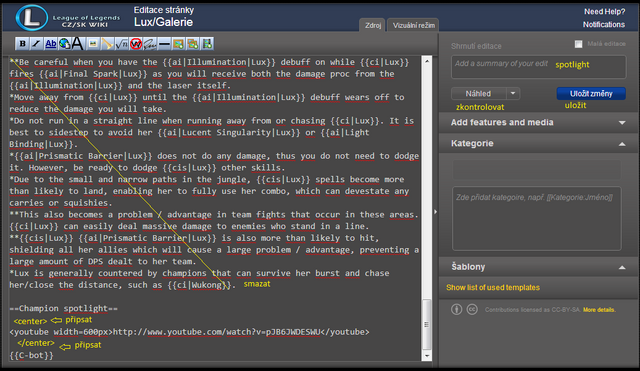Image resolution: width=640 pixels, height=371 pixels.
Task: Insert internal link with Ab icon
Action: tap(51, 44)
